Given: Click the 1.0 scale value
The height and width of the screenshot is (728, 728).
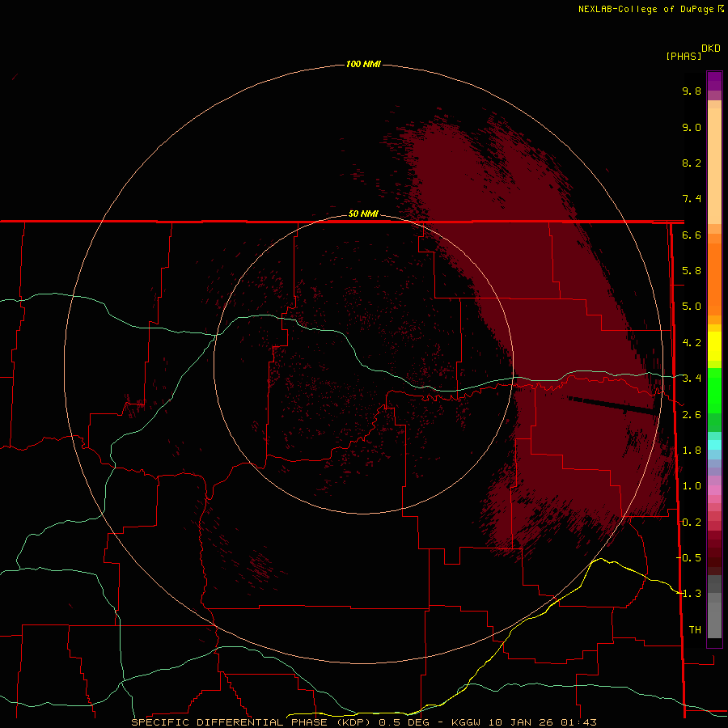Looking at the screenshot, I should pos(692,486).
